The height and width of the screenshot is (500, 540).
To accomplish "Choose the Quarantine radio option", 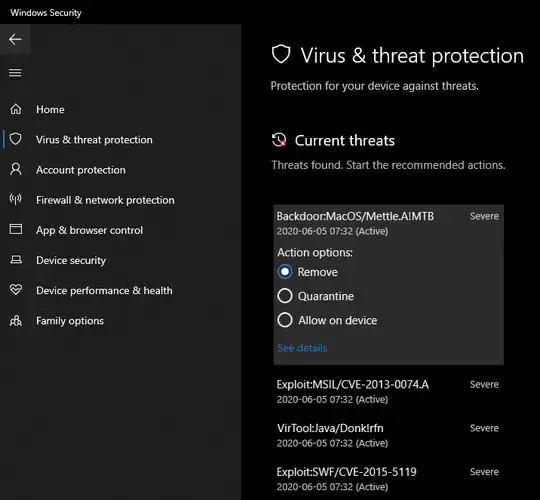I will click(285, 296).
